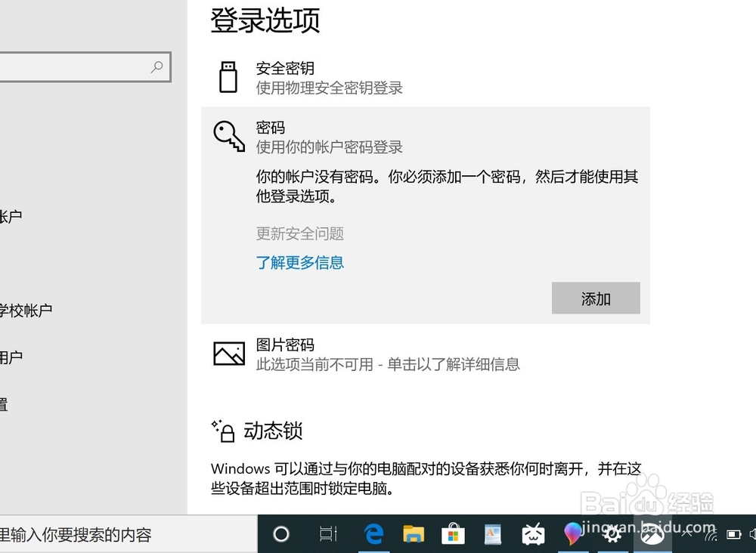Screen dimensions: 756x553
Task: Launch the Bilibili app from the taskbar
Action: (x=533, y=534)
